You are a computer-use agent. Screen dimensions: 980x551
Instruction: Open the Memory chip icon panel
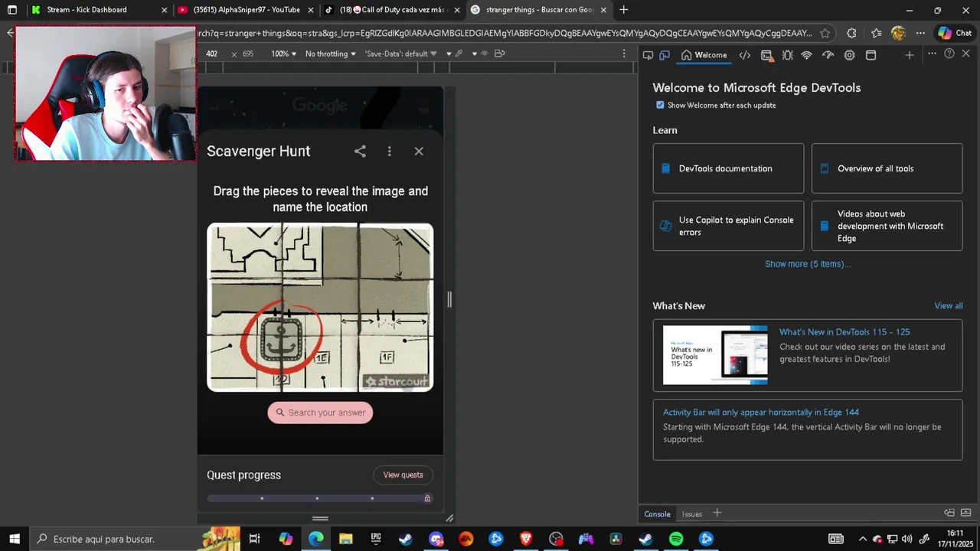coord(849,55)
